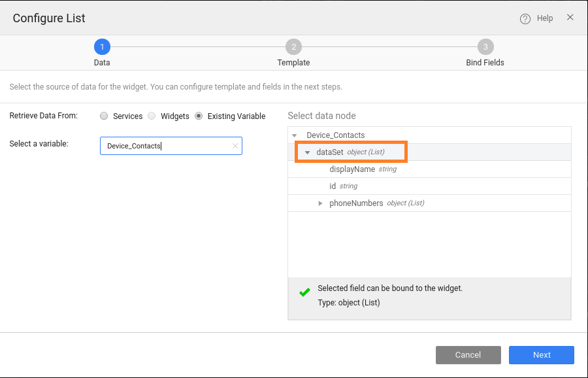This screenshot has width=588, height=378.
Task: Go to the Template step label
Action: click(x=293, y=63)
